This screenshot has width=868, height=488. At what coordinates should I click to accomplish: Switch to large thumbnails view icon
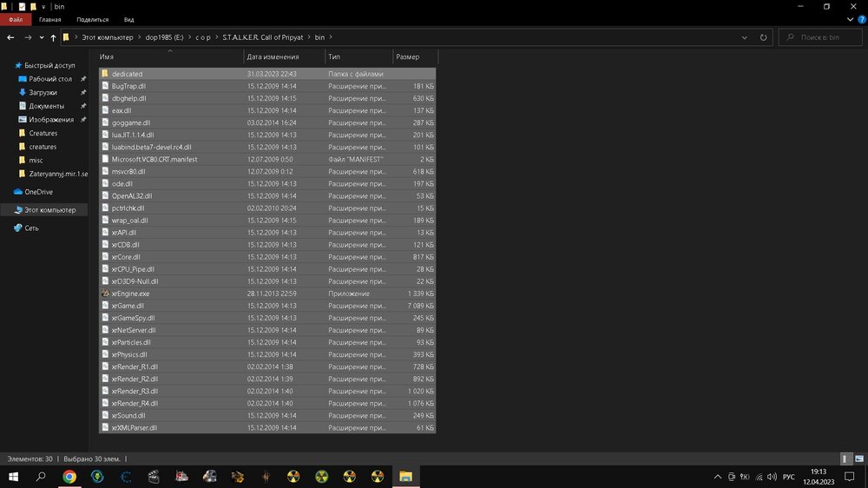[859, 458]
